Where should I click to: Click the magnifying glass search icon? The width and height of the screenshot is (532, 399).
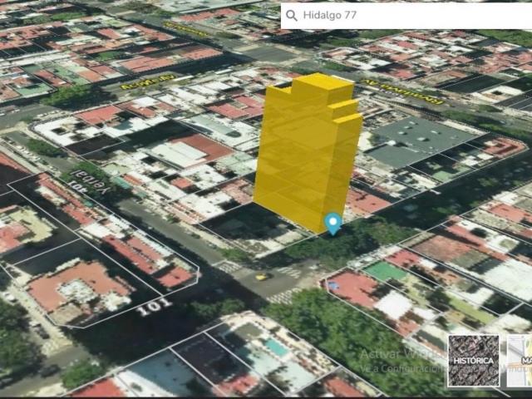(x=292, y=15)
